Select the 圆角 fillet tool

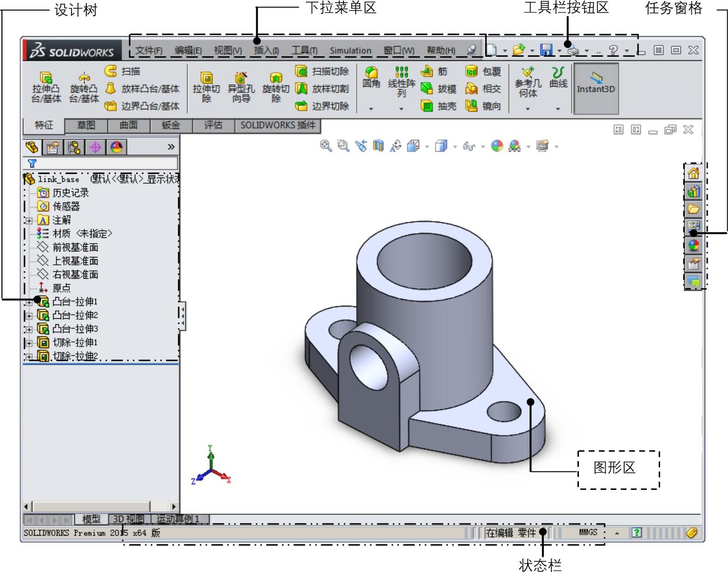pyautogui.click(x=371, y=73)
